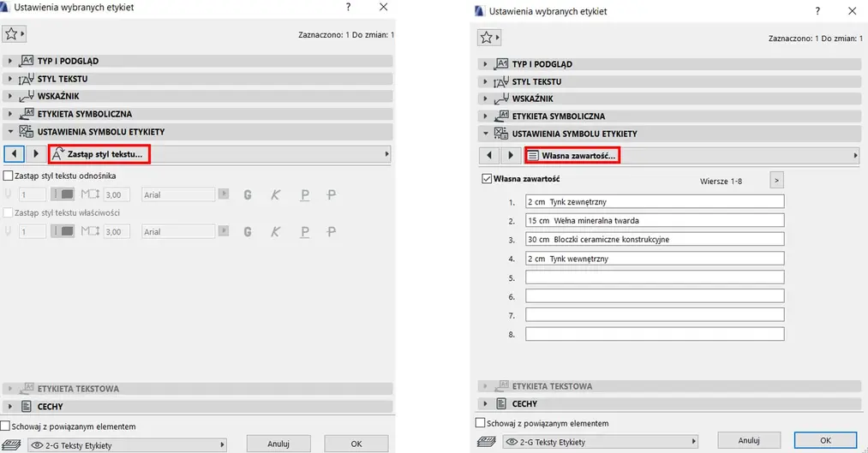Click layers icon at bottom of left dialog
The width and height of the screenshot is (868, 453).
[12, 444]
